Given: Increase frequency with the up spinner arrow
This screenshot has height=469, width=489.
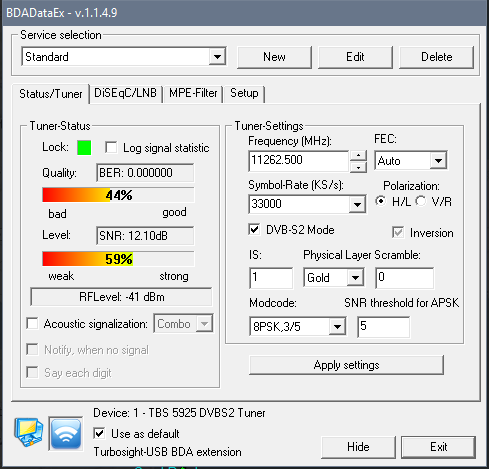Looking at the screenshot, I should point(359,156).
